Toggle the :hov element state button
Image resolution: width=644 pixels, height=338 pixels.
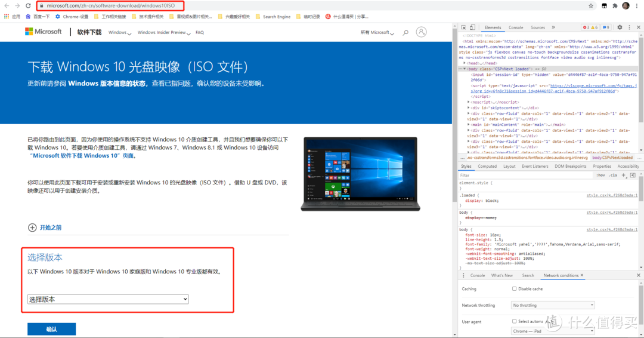pyautogui.click(x=600, y=175)
